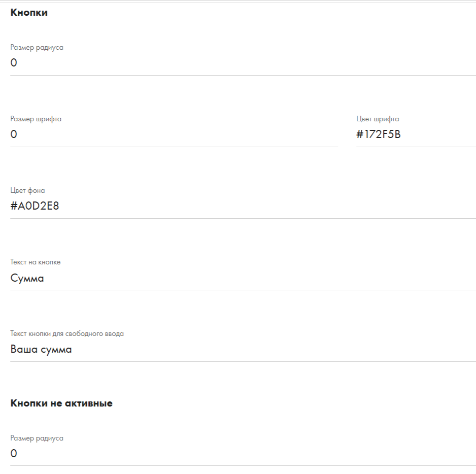This screenshot has width=476, height=474.
Task: Click the Цвет шрифта label
Action: [x=378, y=119]
